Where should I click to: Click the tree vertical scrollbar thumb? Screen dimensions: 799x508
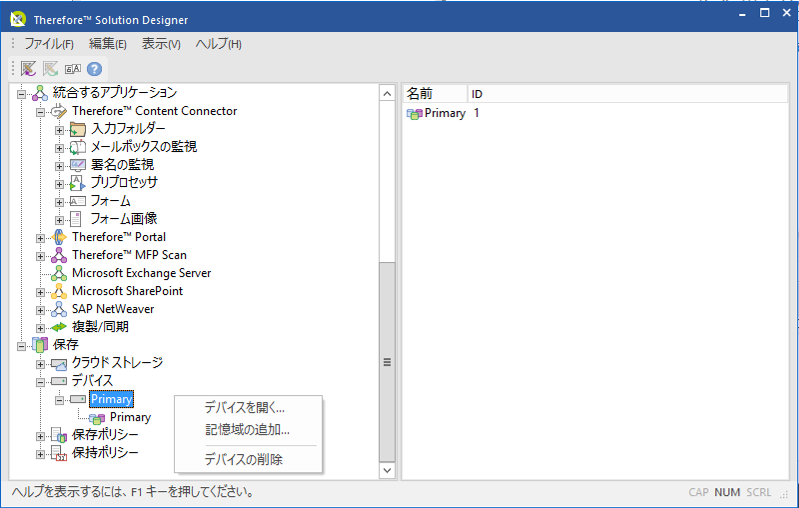pos(387,362)
